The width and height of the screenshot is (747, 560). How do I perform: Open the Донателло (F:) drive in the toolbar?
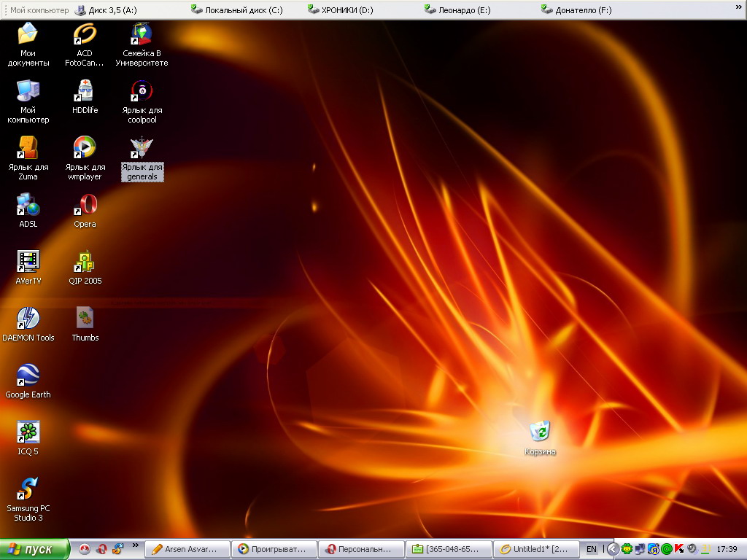click(576, 10)
